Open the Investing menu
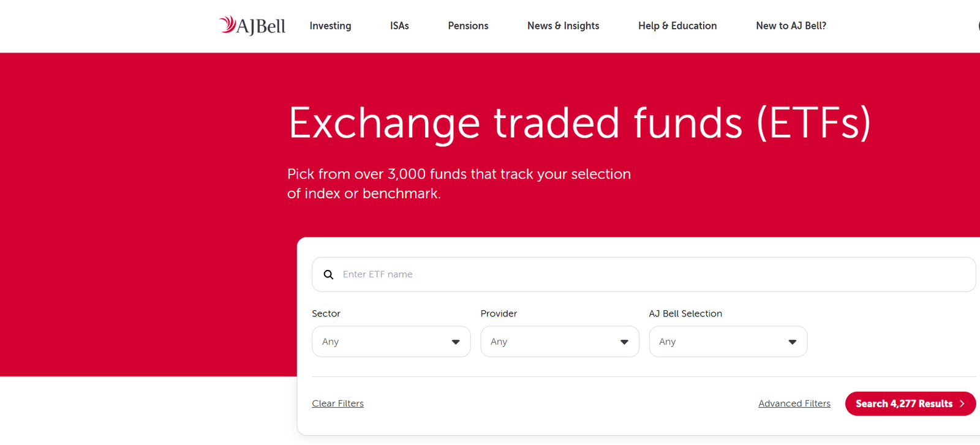Image resolution: width=980 pixels, height=445 pixels. click(330, 26)
